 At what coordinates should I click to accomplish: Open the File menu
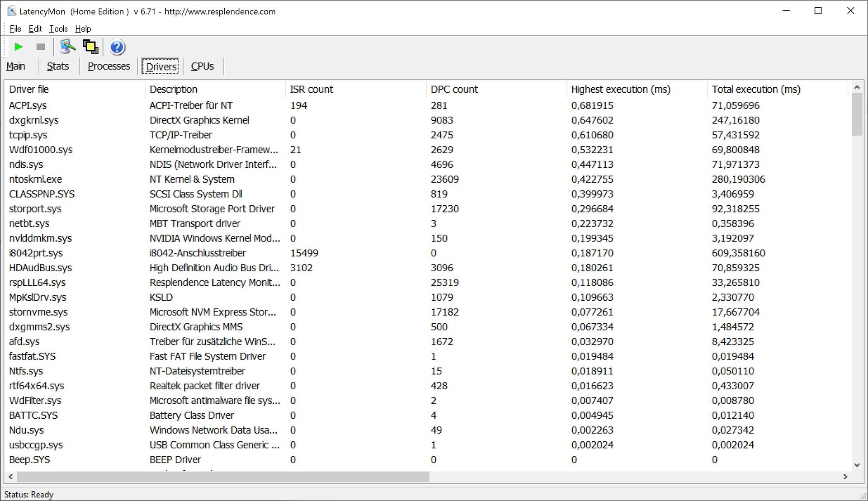[x=15, y=29]
